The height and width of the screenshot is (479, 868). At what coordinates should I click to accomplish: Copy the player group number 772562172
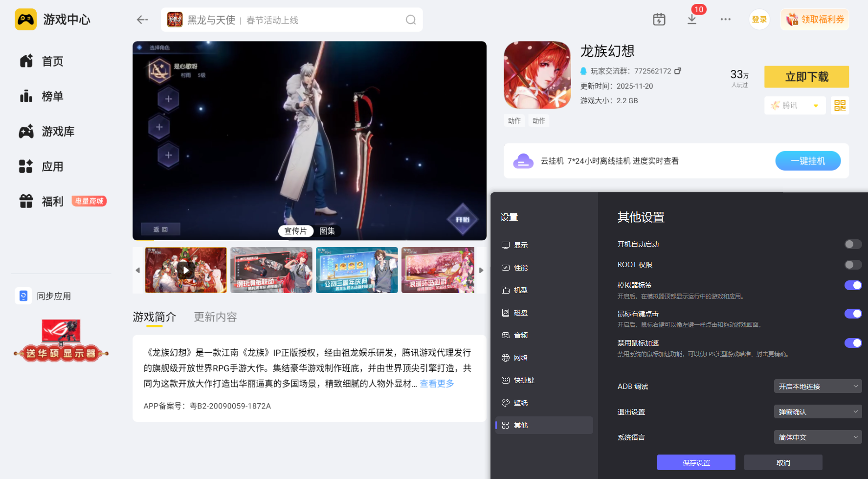point(678,71)
